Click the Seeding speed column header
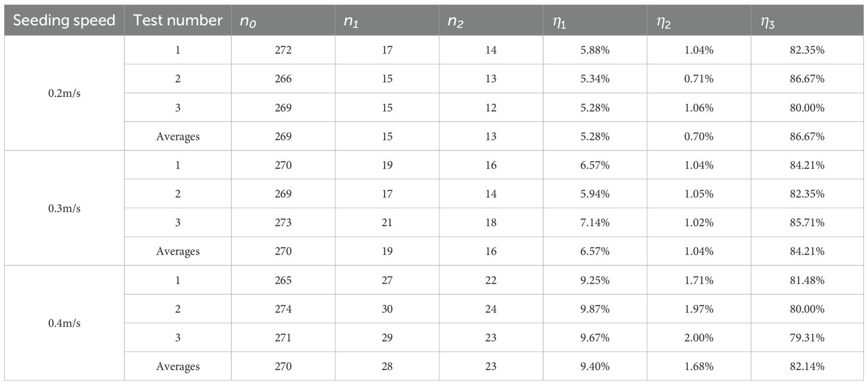 tap(64, 20)
